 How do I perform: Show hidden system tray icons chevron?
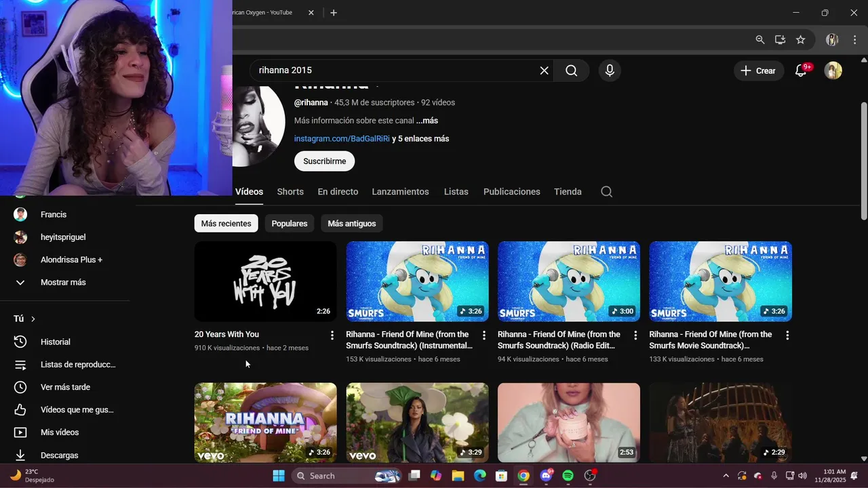[x=726, y=476]
